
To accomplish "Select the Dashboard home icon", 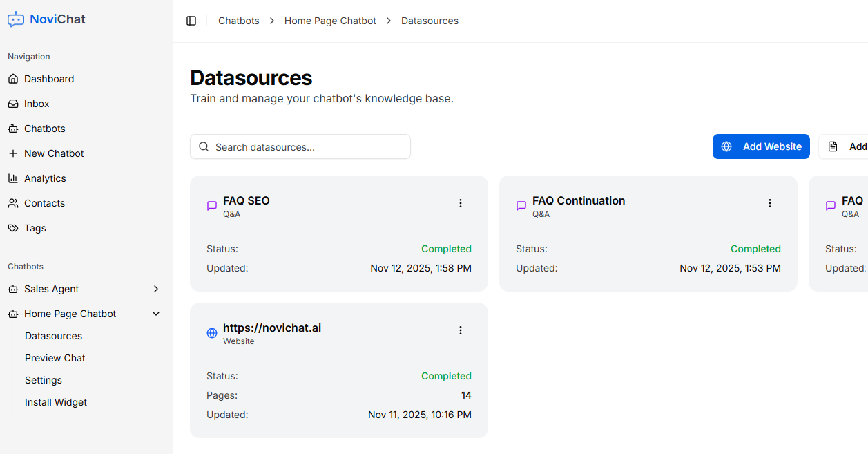I will (x=13, y=78).
